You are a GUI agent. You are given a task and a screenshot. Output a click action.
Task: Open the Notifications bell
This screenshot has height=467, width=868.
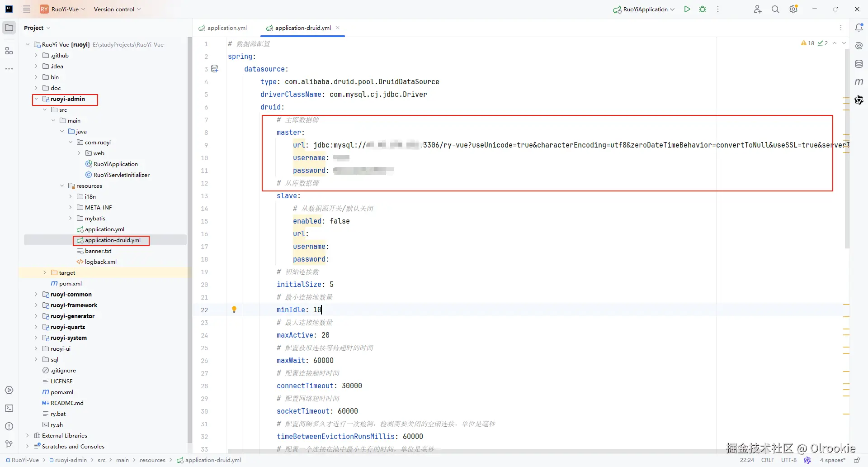tap(859, 28)
